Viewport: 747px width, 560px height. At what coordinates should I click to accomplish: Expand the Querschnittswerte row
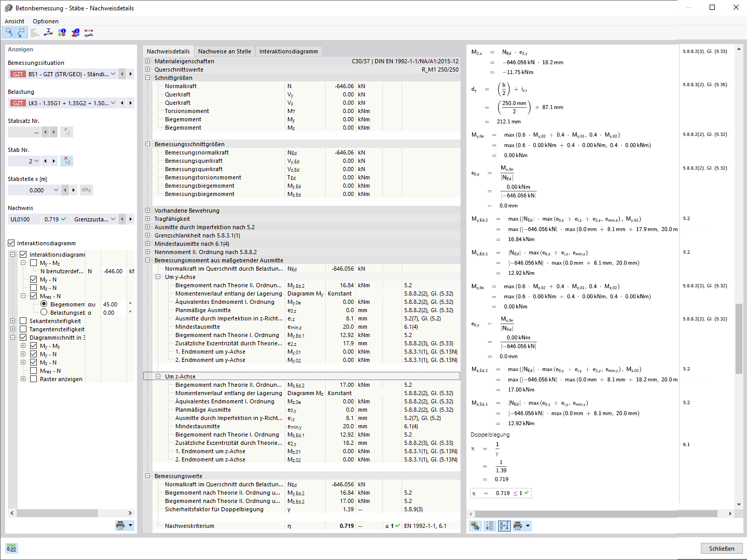(x=147, y=69)
